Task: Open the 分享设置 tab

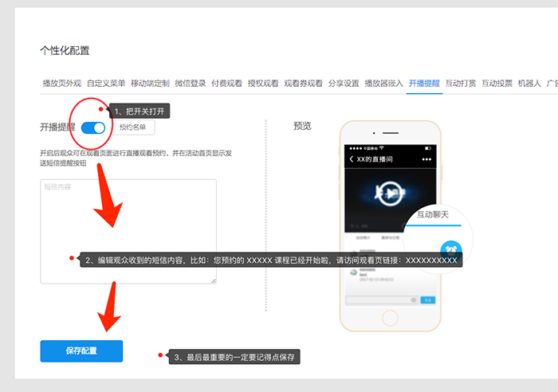Action: [344, 83]
